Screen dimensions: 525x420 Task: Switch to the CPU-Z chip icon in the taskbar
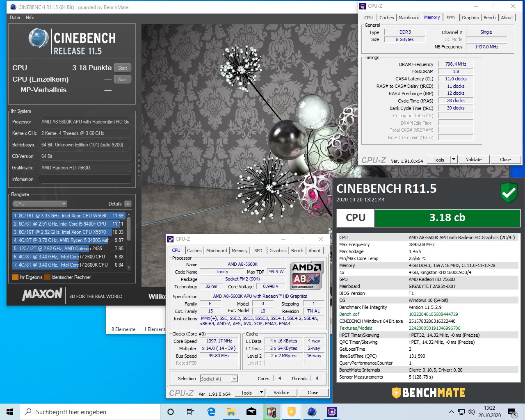332,412
